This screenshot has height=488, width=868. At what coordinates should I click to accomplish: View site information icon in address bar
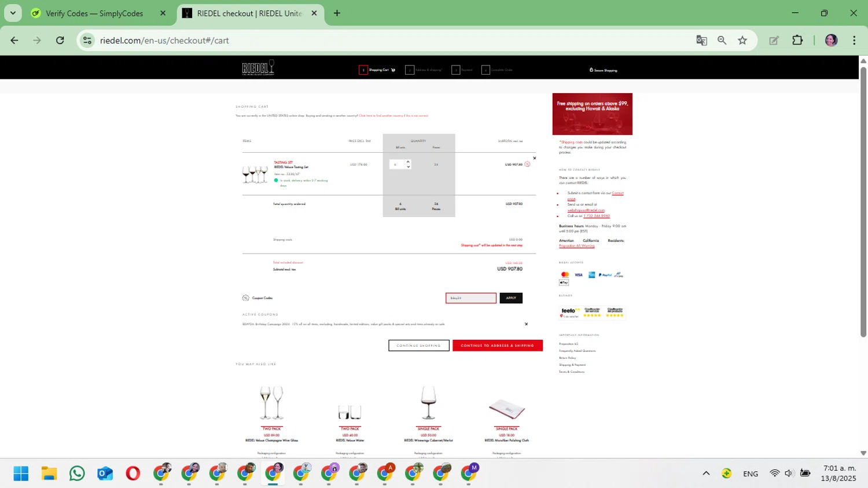87,40
